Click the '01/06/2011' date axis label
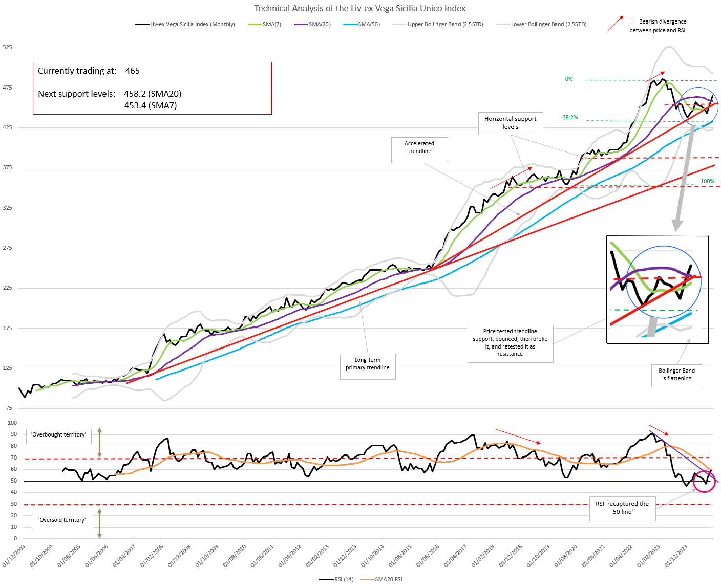This screenshot has width=721, height=588. click(x=263, y=555)
